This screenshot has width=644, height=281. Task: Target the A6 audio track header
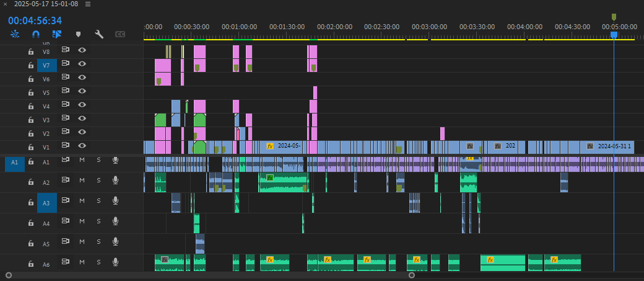tap(46, 264)
